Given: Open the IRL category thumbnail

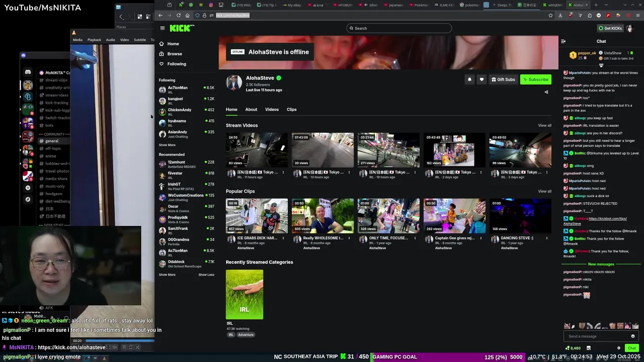Looking at the screenshot, I should [x=244, y=294].
